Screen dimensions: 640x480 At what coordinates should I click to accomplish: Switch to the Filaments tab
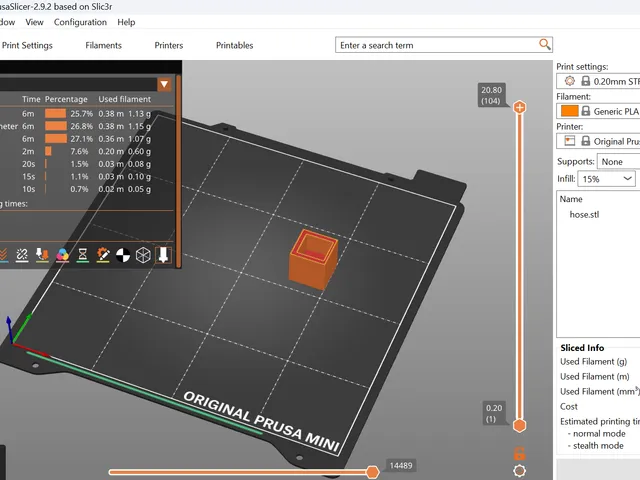104,45
